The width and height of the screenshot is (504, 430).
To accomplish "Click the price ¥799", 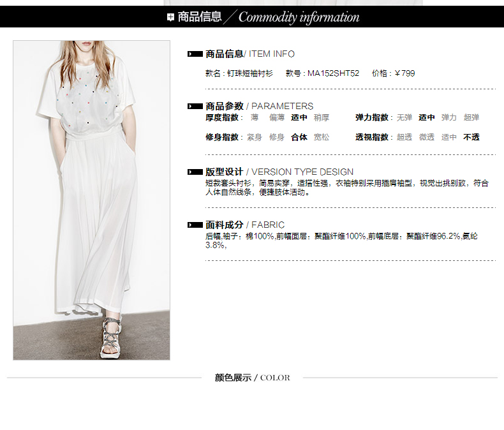I will pos(404,73).
